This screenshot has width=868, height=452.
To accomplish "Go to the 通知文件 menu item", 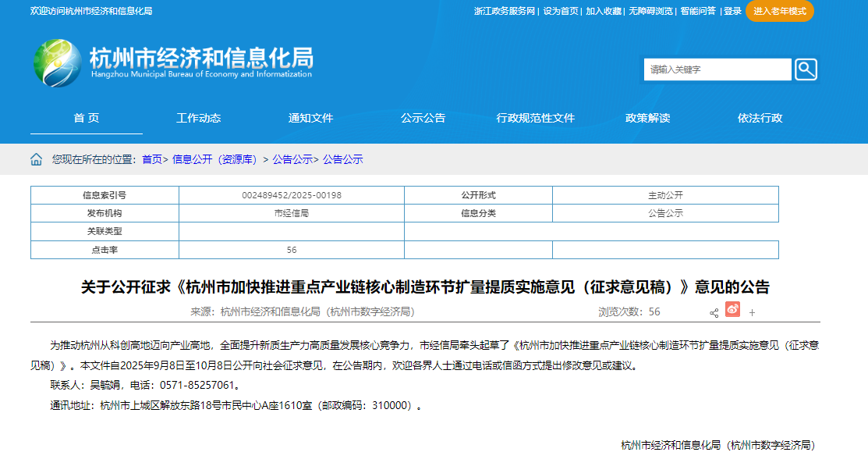I will click(310, 118).
